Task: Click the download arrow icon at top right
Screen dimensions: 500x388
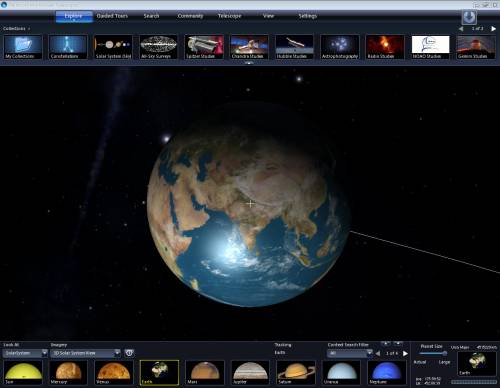Action: click(469, 17)
